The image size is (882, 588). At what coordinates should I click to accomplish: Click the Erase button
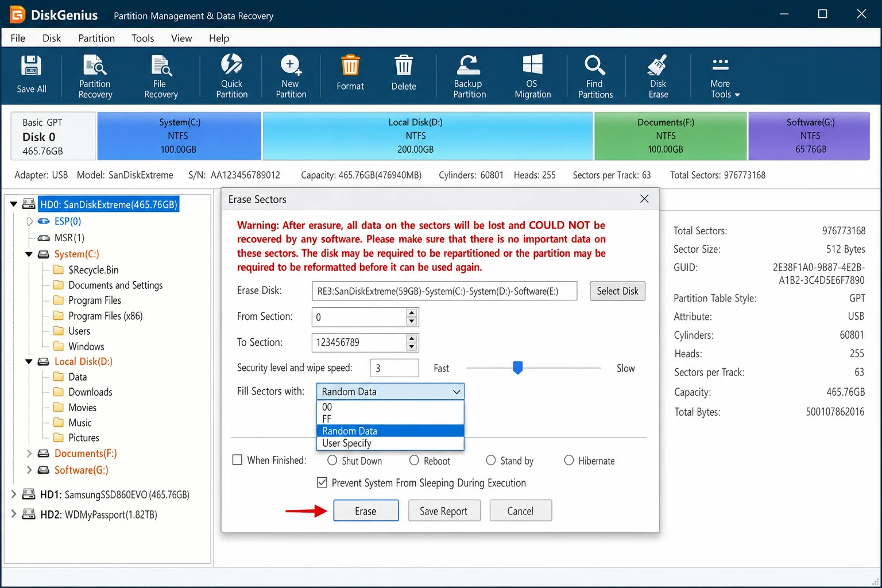click(x=366, y=510)
